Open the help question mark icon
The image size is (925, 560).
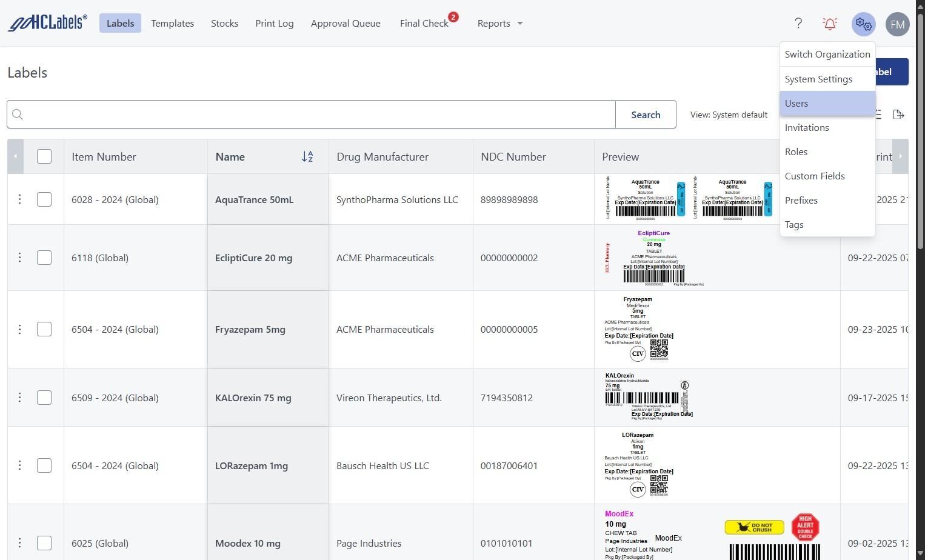798,24
